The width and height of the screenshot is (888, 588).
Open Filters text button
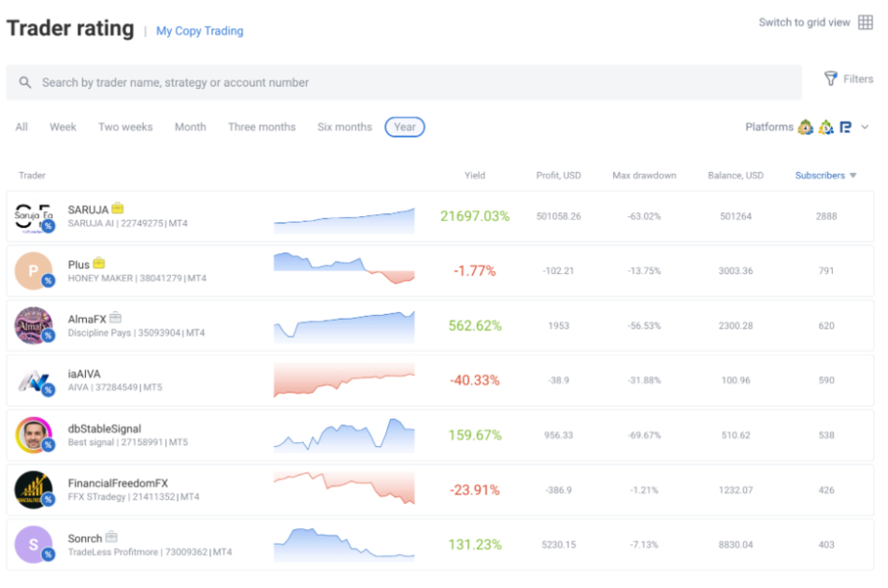(x=857, y=79)
